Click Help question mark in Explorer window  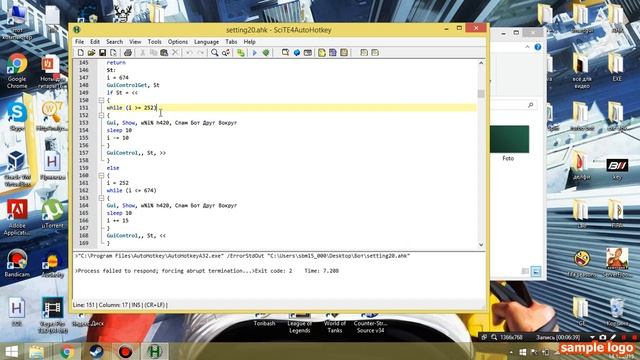coord(538,47)
